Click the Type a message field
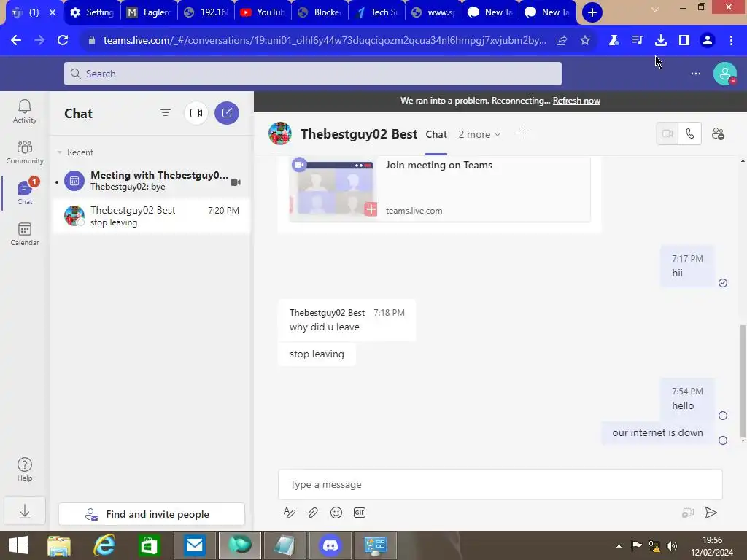Viewport: 747px width, 560px height. [x=500, y=484]
